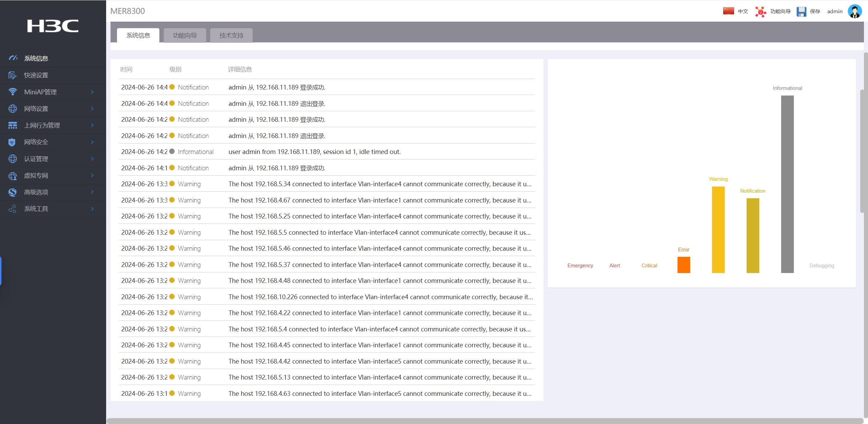Click the 系统信息 sidebar menu item
Viewport: 868px width, 424px height.
tap(36, 58)
